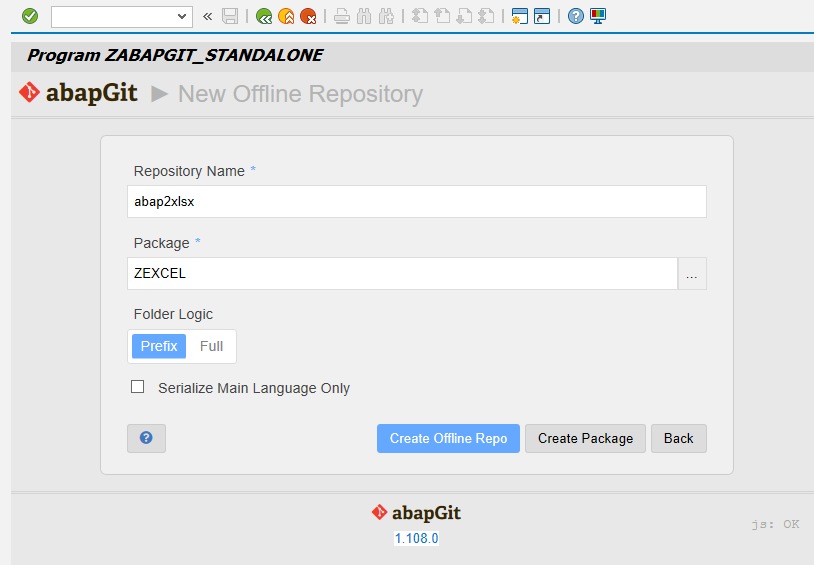Click the form help question mark button
This screenshot has height=565, width=814.
click(x=146, y=438)
